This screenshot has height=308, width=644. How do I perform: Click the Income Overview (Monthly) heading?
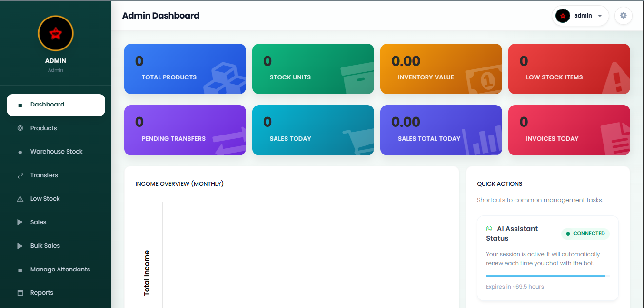(179, 184)
